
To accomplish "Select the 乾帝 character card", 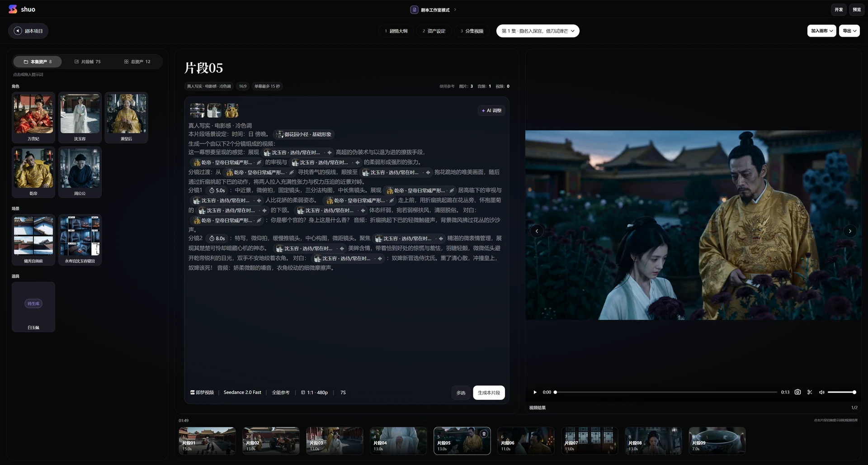I will (33, 172).
